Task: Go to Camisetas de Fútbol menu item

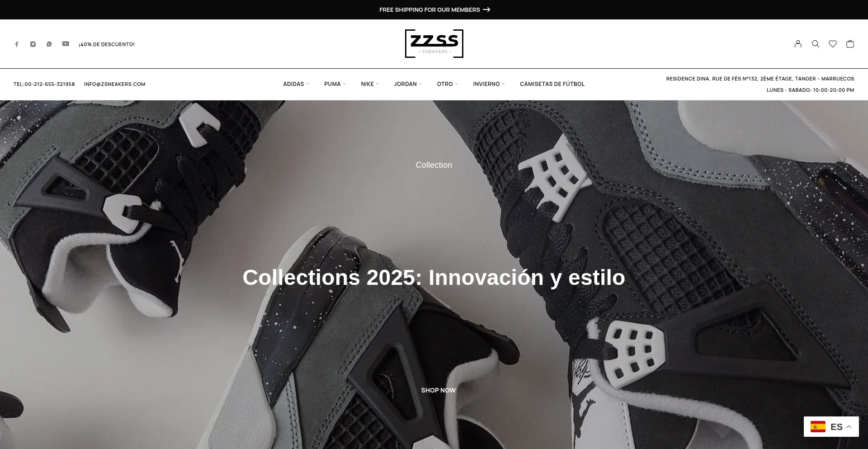Action: click(552, 84)
